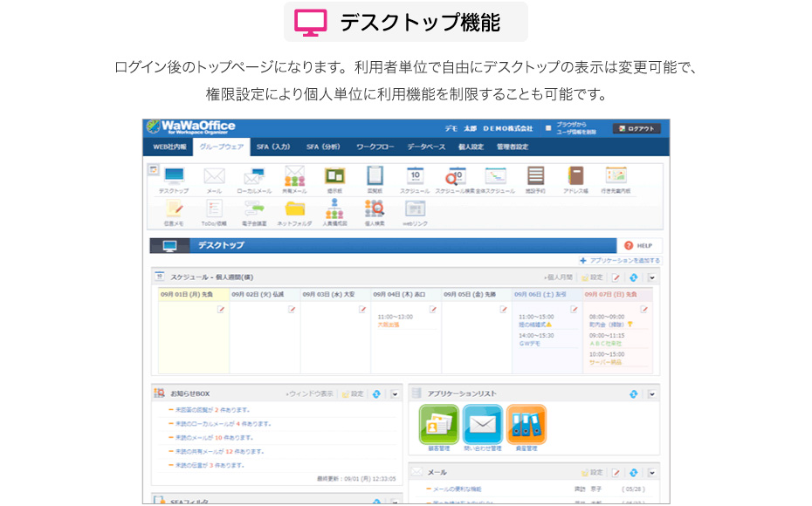The height and width of the screenshot is (506, 812).
Task: Launch the 資産管理 orange binder icon
Action: pyautogui.click(x=526, y=425)
